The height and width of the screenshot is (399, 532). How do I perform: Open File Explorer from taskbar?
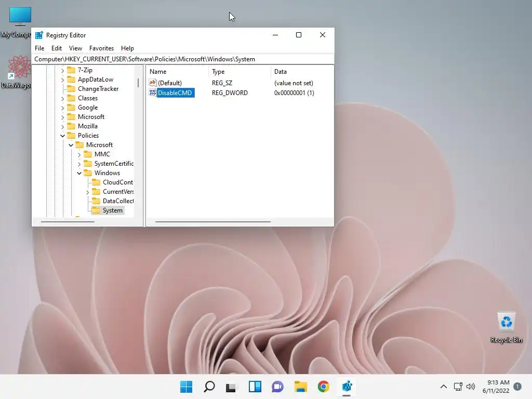[x=300, y=387]
